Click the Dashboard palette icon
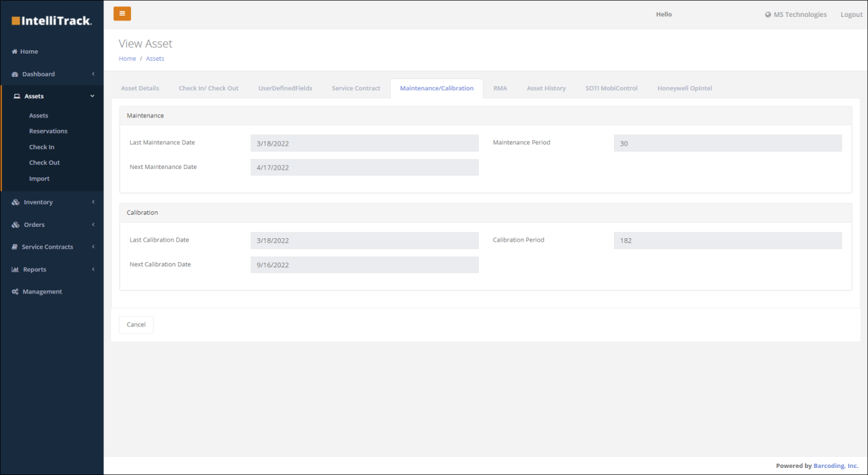This screenshot has height=475, width=868. (16, 74)
